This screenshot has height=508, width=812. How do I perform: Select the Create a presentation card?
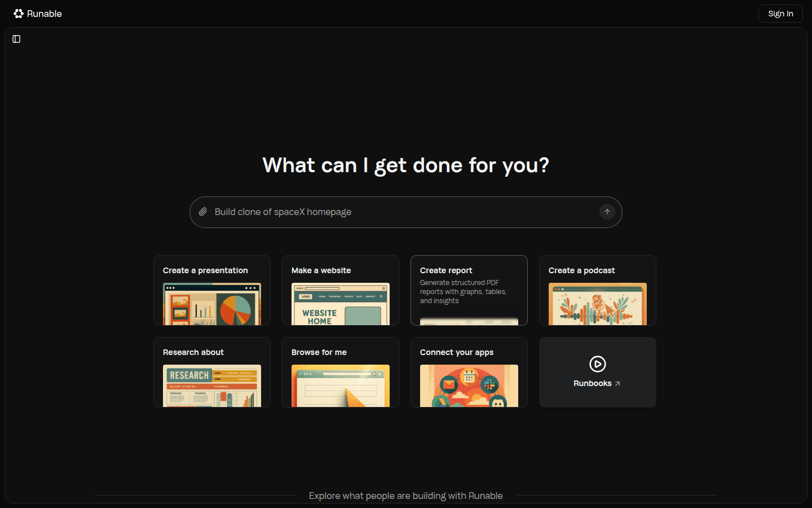[211, 290]
